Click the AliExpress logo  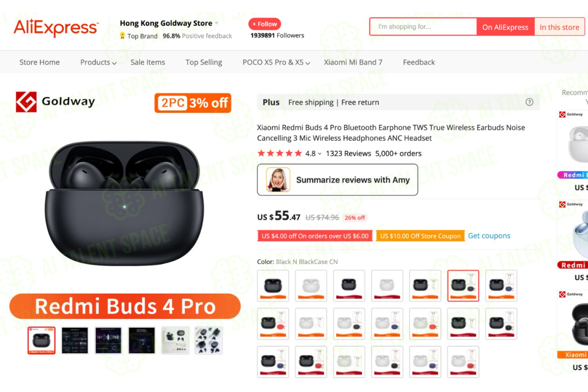point(56,28)
